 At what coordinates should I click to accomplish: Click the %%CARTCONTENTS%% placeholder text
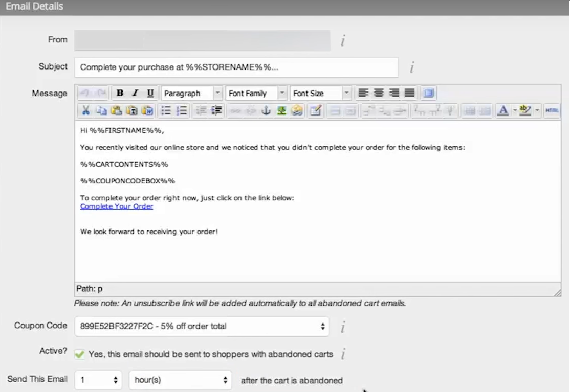[x=124, y=164]
